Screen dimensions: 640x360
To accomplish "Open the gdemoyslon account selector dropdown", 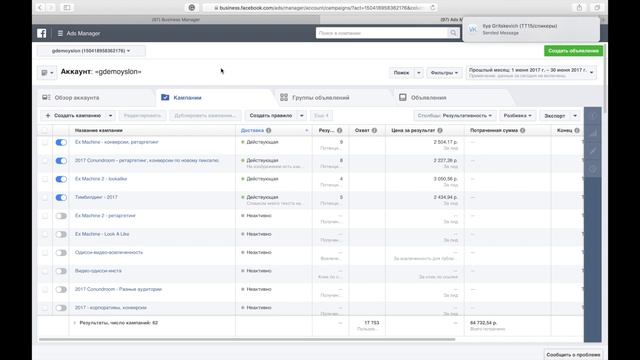I will (91, 51).
